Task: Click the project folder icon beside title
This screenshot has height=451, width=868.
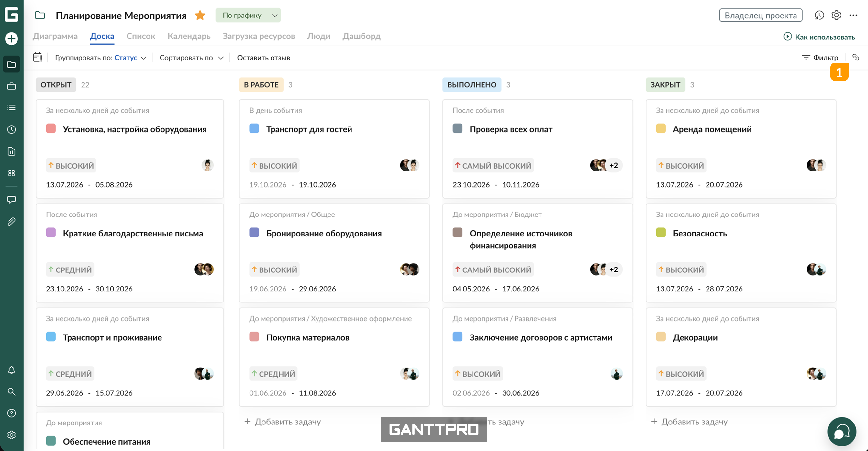Action: [40, 15]
